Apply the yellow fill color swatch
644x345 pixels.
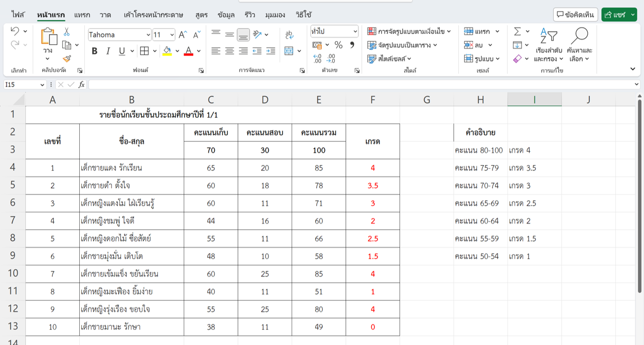click(x=167, y=51)
